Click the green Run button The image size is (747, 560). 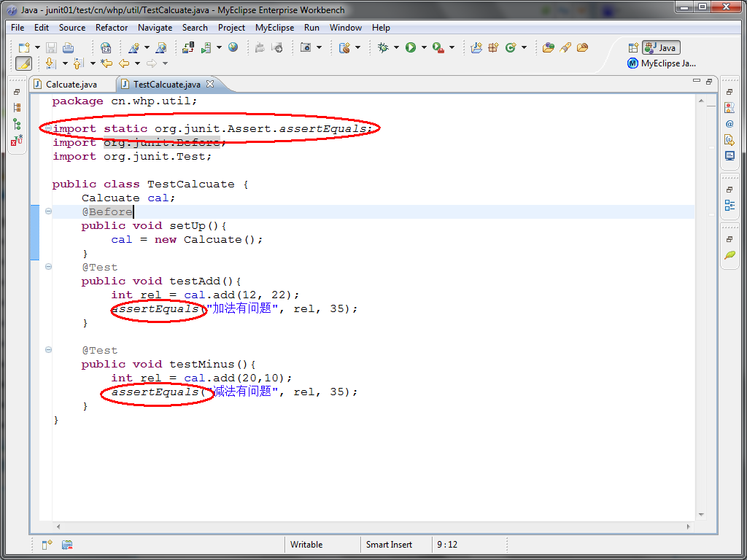[x=411, y=47]
